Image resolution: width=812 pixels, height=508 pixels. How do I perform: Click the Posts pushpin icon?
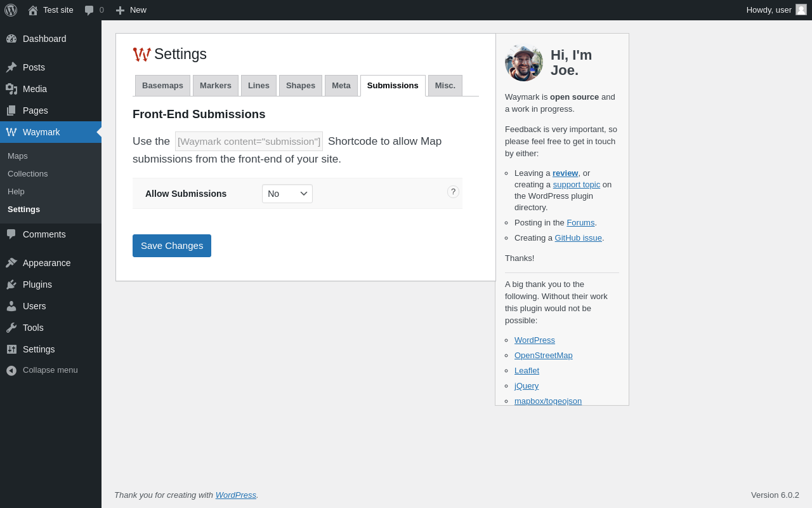(11, 67)
